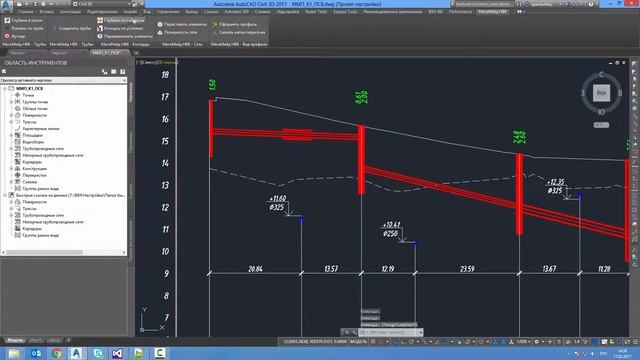Viewport: 640px width, 360px height.
Task: Open the Civil 3D workspace dropdown
Action: click(x=102, y=4)
